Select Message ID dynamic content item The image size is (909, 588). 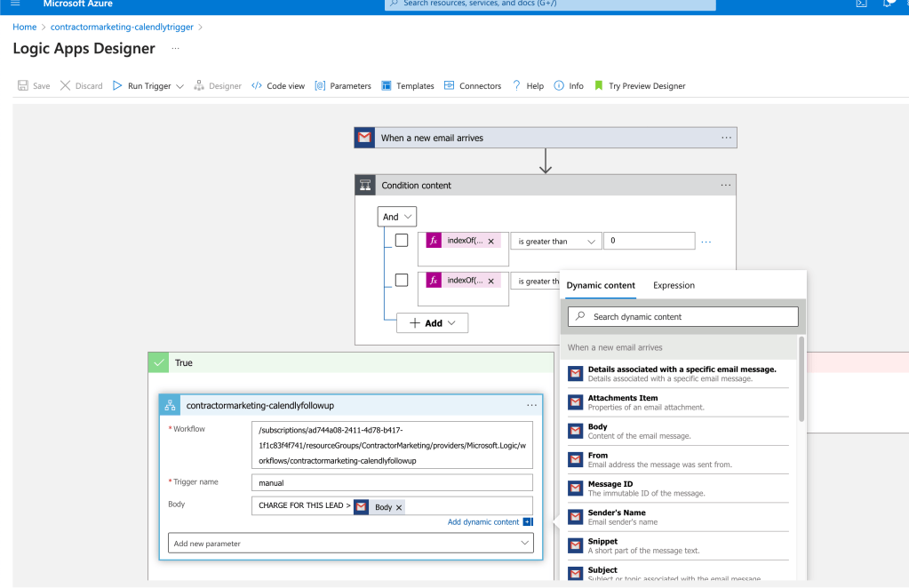point(678,489)
